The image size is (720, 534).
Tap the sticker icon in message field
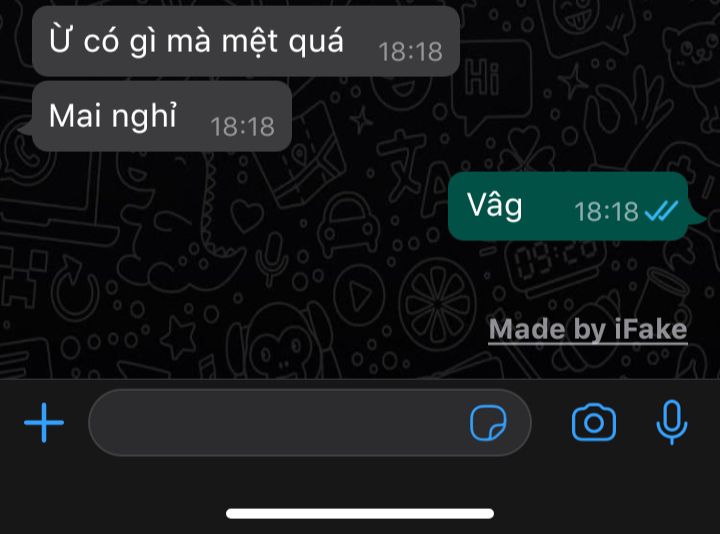[488, 423]
